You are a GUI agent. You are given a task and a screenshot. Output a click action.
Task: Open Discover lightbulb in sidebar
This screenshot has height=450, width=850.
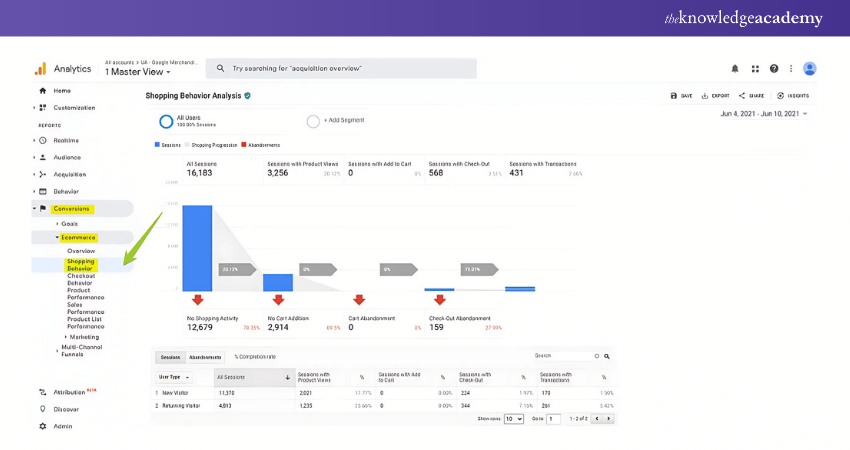(x=43, y=409)
